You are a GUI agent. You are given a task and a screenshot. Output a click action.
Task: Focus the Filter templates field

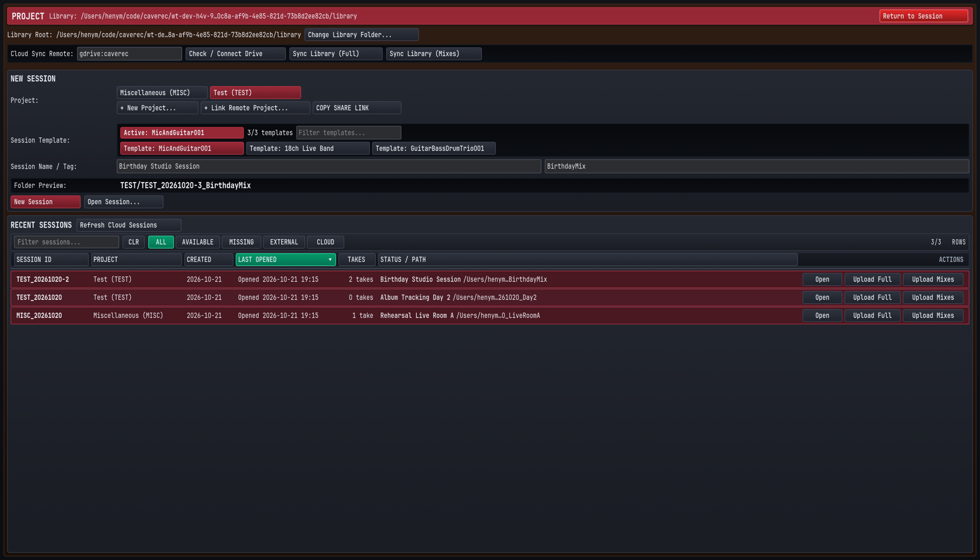(348, 133)
